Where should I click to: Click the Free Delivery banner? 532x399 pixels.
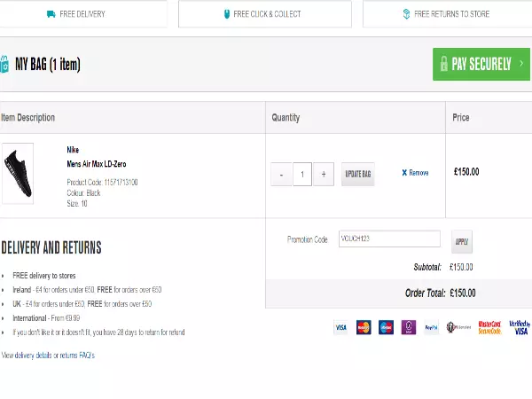coord(83,14)
